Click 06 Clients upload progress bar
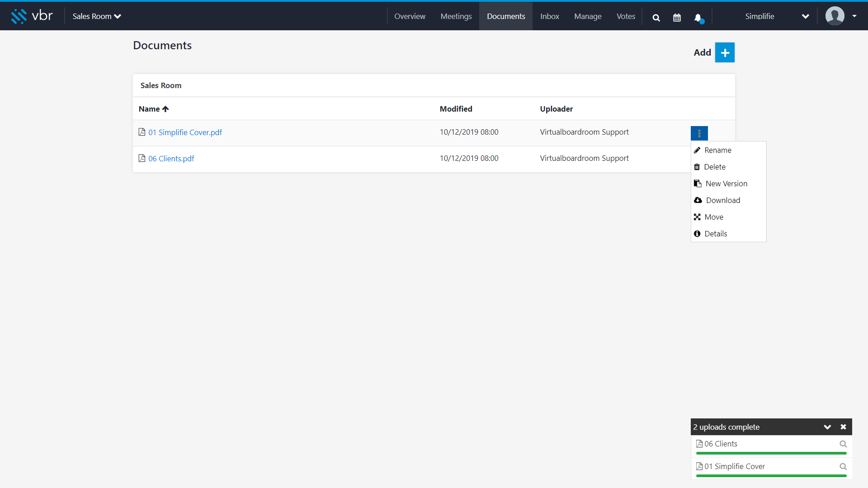 pyautogui.click(x=771, y=453)
